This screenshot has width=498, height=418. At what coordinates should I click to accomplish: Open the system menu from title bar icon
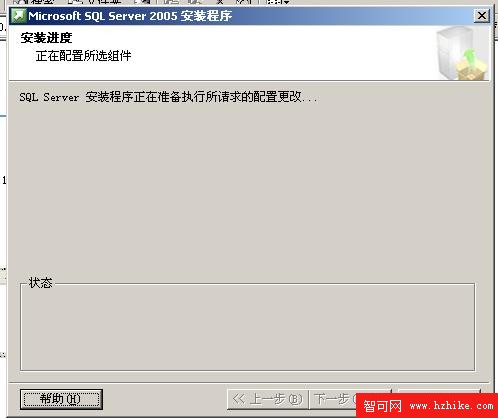pyautogui.click(x=18, y=16)
